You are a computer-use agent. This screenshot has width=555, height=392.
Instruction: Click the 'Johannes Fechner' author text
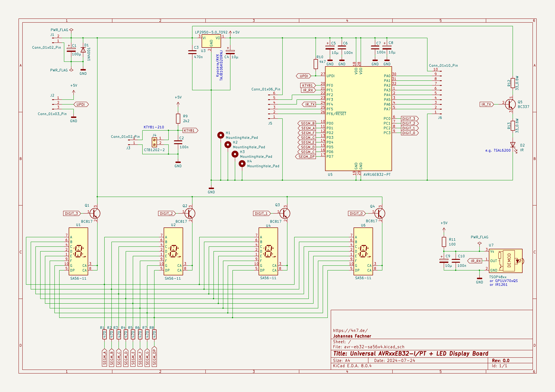352,336
